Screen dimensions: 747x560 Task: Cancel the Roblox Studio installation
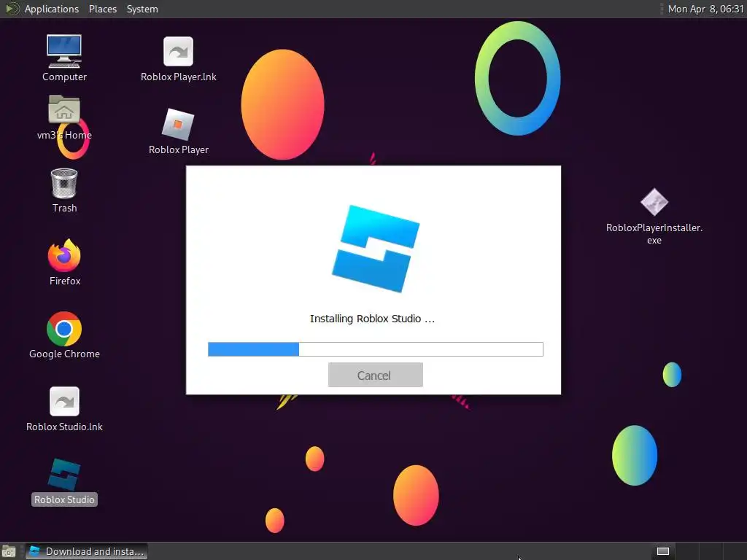(376, 375)
